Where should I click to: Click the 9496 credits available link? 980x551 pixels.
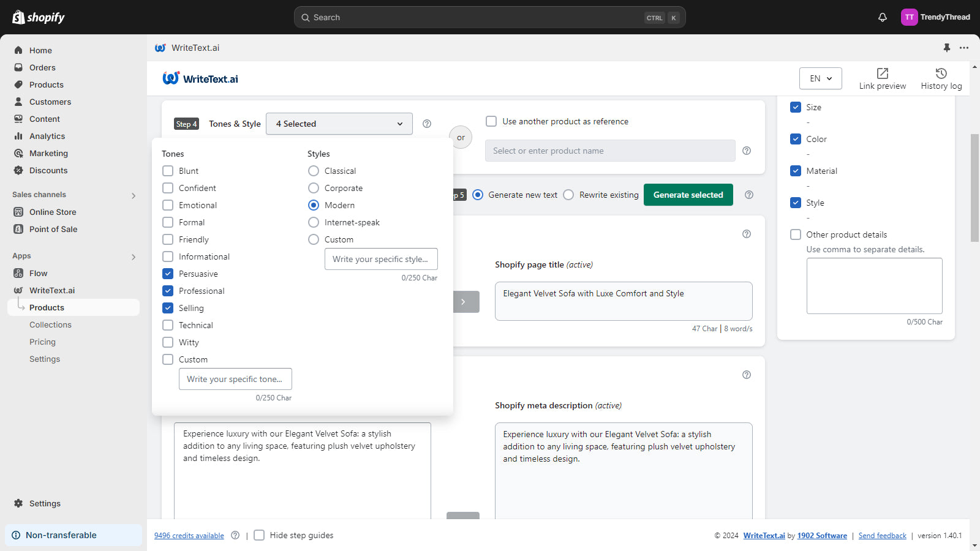pyautogui.click(x=189, y=536)
